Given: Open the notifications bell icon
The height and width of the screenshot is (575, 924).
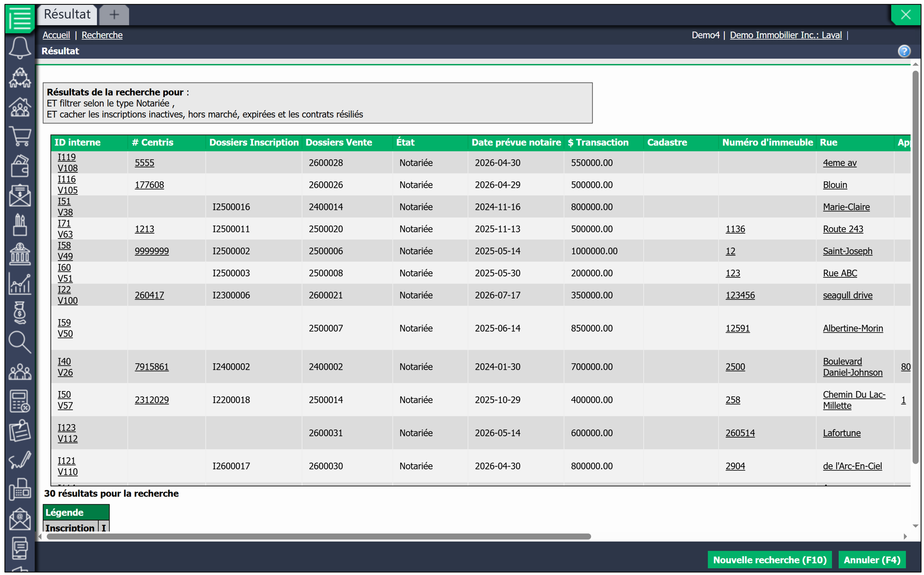Looking at the screenshot, I should (x=20, y=48).
